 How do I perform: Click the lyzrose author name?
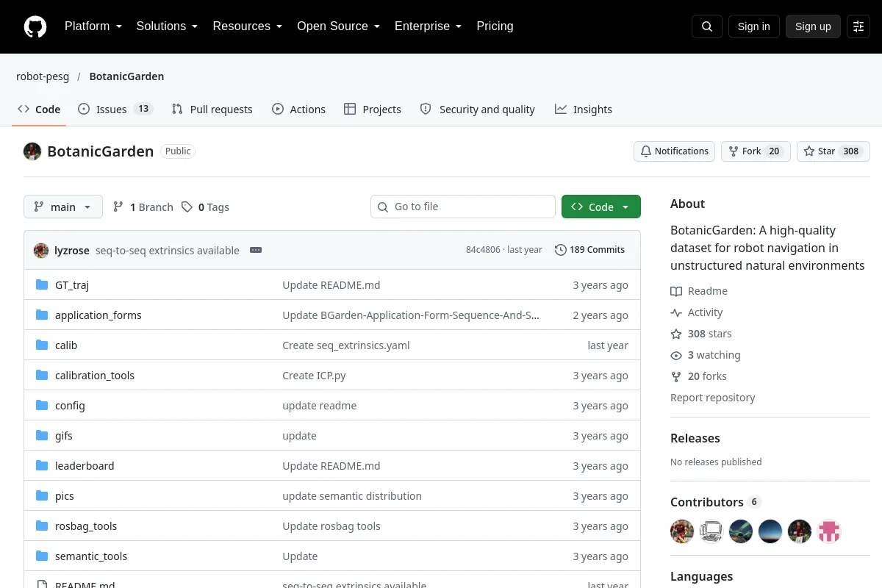(72, 251)
